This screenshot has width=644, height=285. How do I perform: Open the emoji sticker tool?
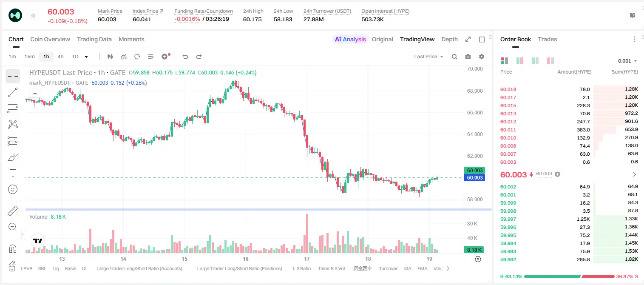(x=13, y=189)
